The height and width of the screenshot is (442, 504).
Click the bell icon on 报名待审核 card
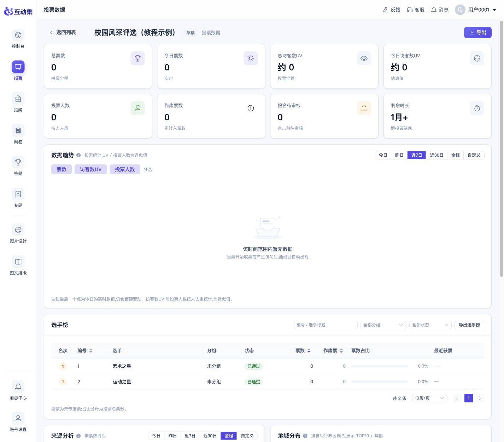pyautogui.click(x=364, y=108)
